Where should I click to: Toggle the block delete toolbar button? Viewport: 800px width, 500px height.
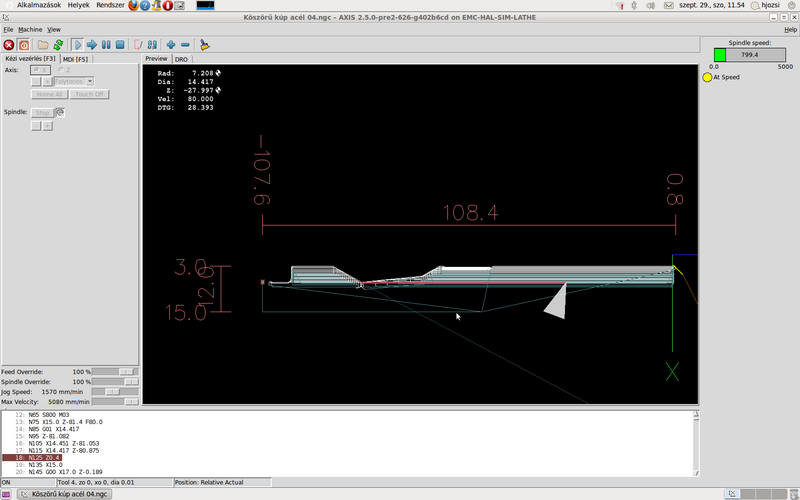pyautogui.click(x=138, y=45)
